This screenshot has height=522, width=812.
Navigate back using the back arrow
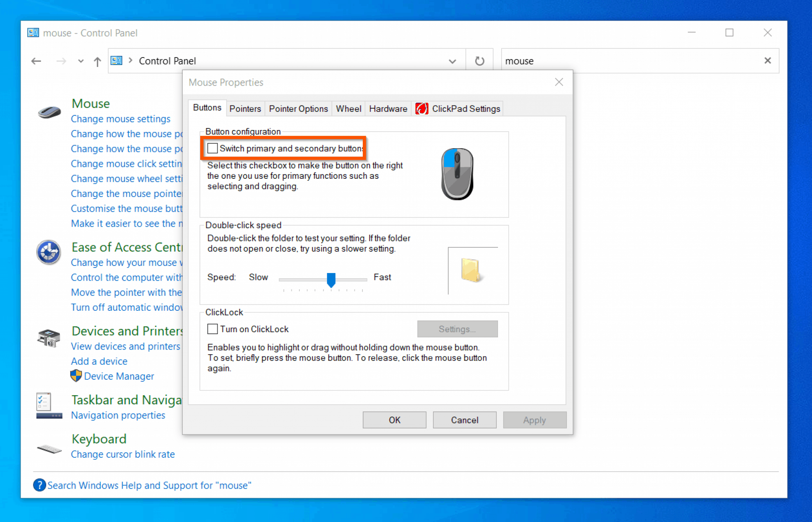pyautogui.click(x=36, y=61)
